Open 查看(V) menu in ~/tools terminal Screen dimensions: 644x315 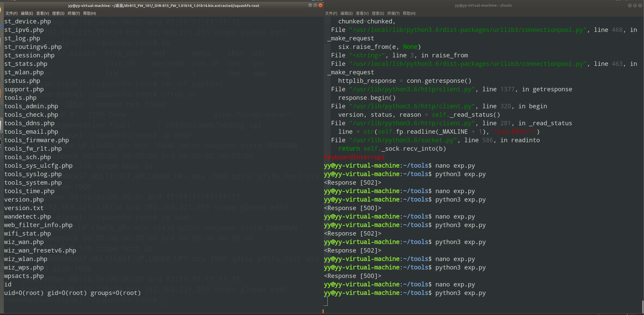(x=362, y=13)
